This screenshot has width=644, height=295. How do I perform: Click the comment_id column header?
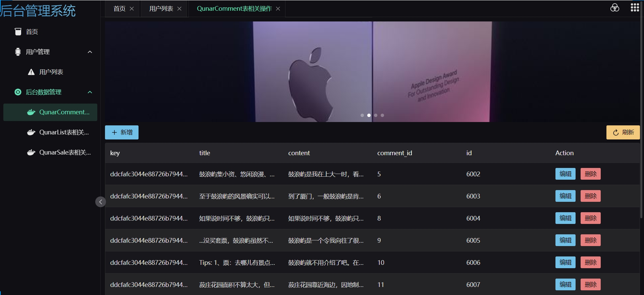point(394,153)
